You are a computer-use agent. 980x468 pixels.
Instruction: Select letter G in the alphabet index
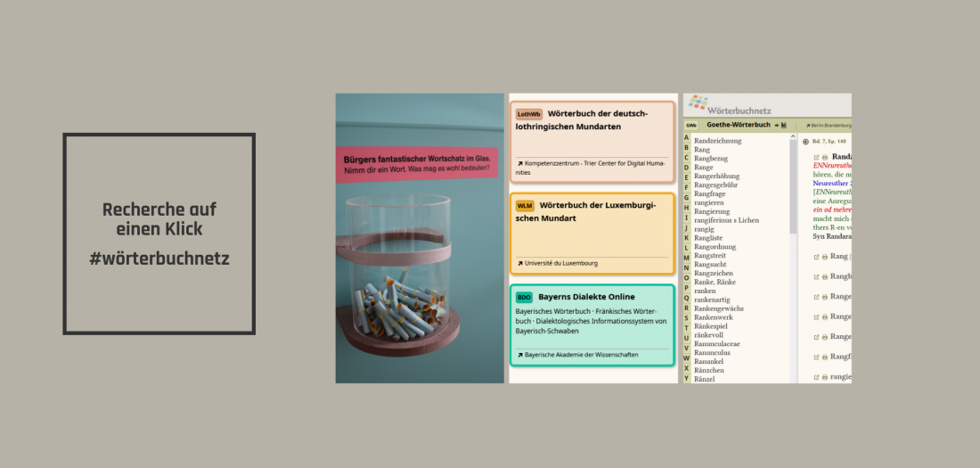(x=686, y=198)
